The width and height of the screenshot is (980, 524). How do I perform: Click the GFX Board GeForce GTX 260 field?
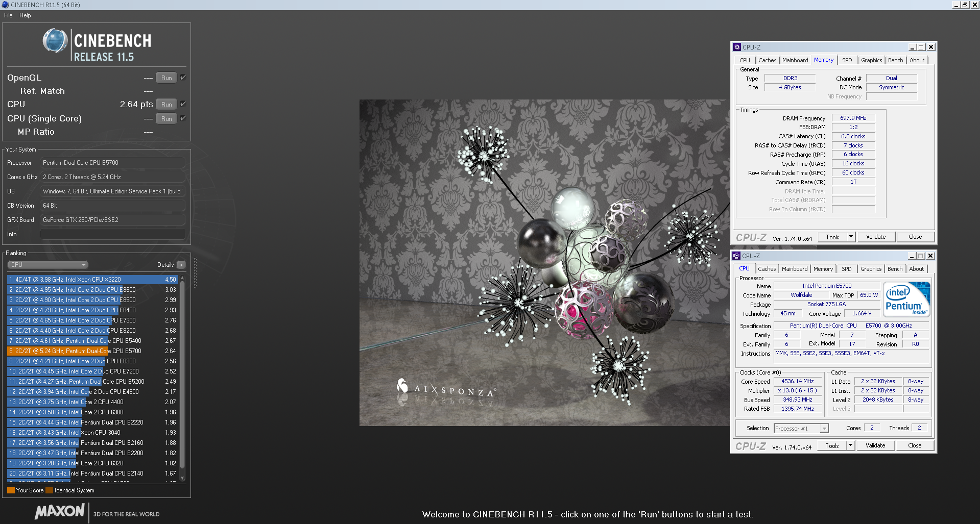pyautogui.click(x=112, y=220)
